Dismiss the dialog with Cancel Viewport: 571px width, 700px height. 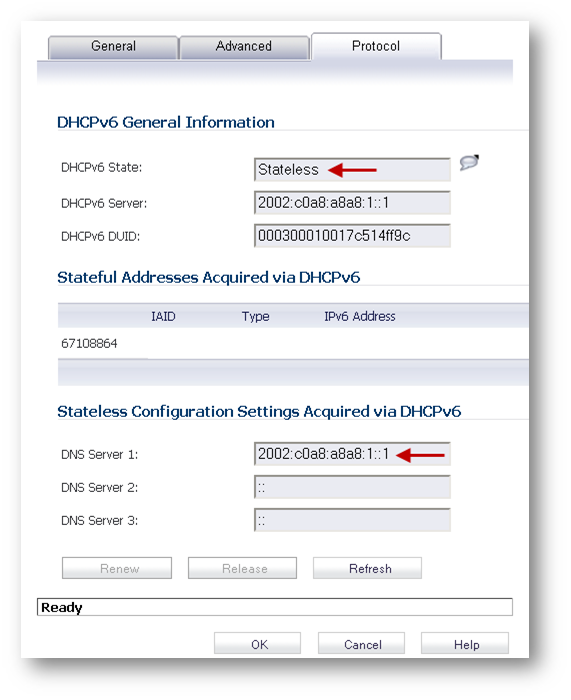362,643
